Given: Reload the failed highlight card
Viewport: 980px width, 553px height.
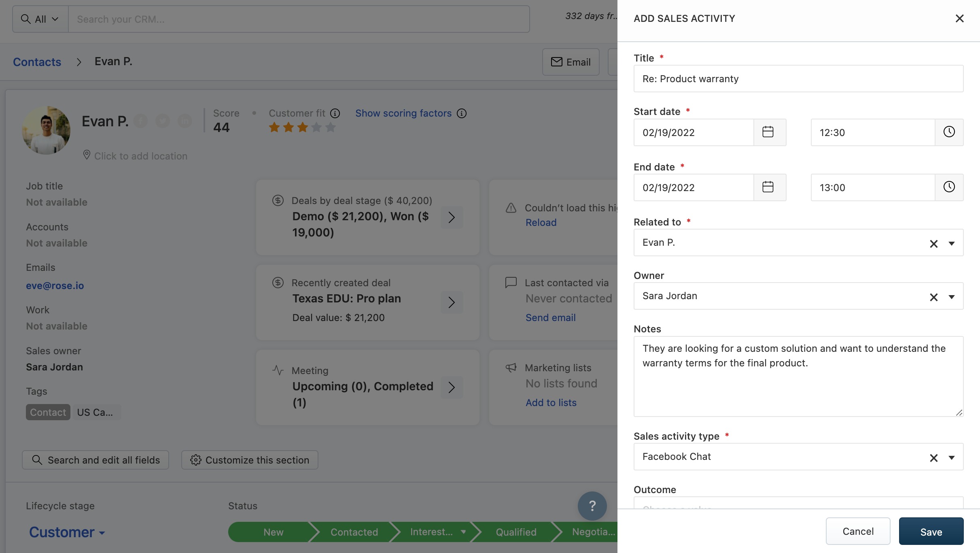Looking at the screenshot, I should click(541, 222).
